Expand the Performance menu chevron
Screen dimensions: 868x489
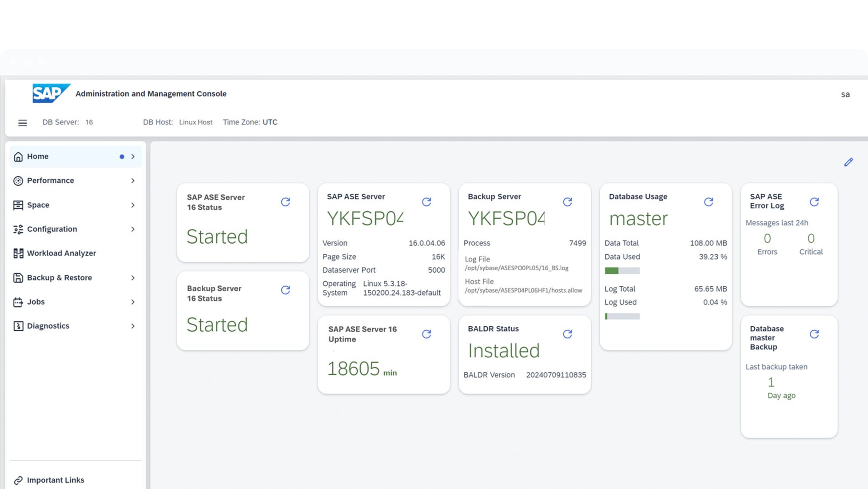pyautogui.click(x=133, y=181)
